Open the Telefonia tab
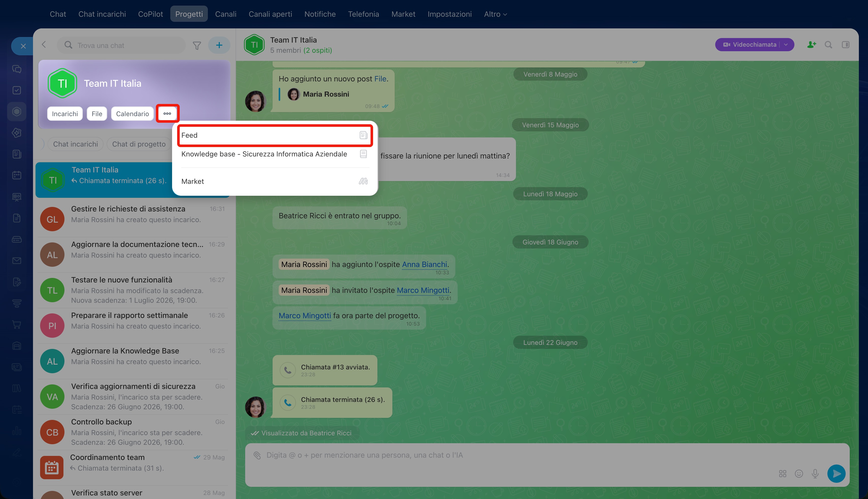Screen dimensions: 868x499 point(363,14)
